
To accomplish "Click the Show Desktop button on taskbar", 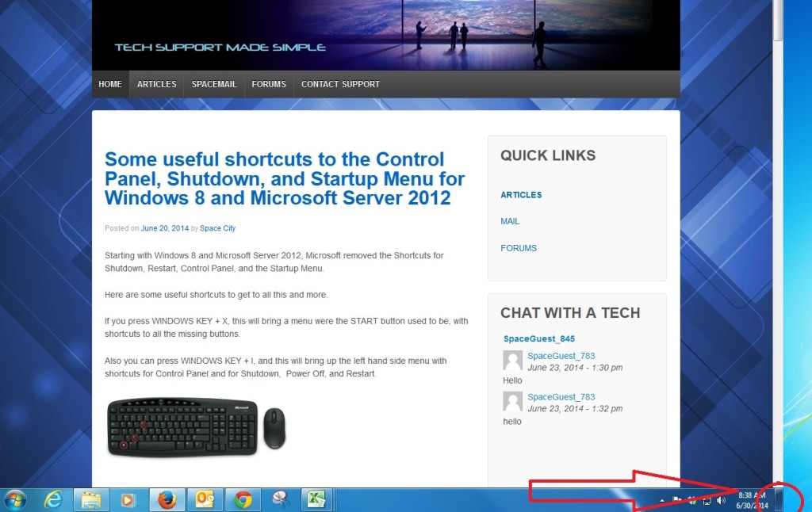I will pos(779,500).
